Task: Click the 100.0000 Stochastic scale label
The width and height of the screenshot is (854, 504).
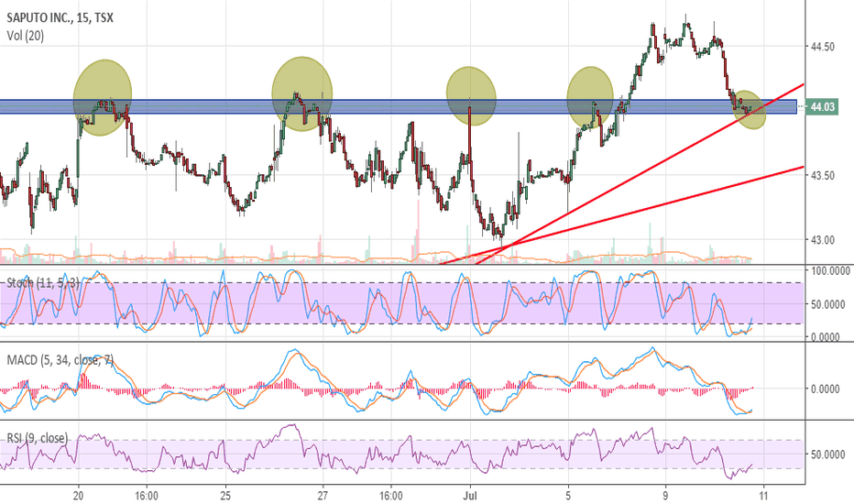Action: pos(830,271)
